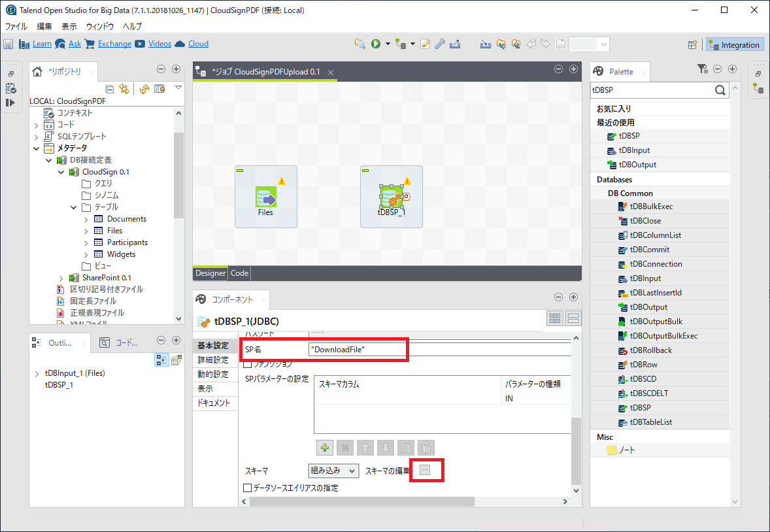Close the CloudSignPDFUpload job tab
The width and height of the screenshot is (770, 532).
click(331, 72)
